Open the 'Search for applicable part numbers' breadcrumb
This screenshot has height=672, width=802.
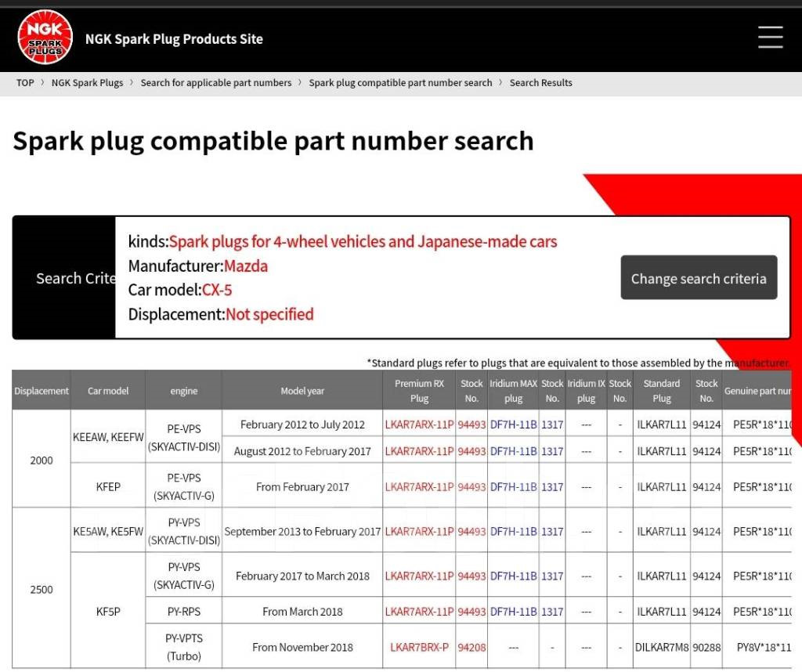coord(216,83)
